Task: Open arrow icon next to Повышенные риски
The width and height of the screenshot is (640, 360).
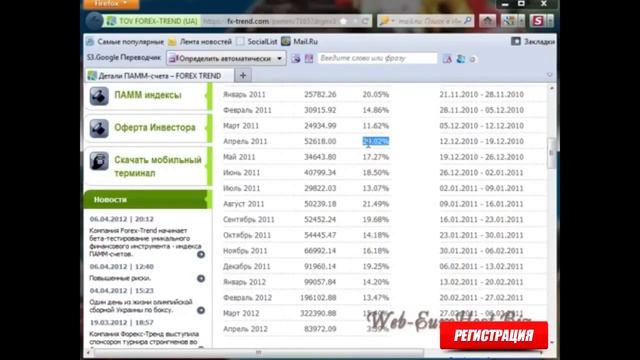Action: (201, 278)
